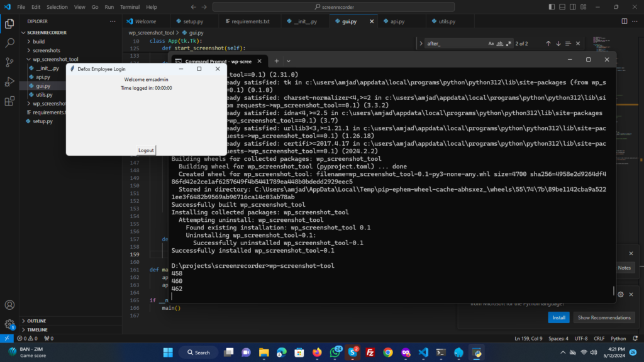Image resolution: width=644 pixels, height=362 pixels.
Task: Go to next match arrow in find widget
Action: click(558, 43)
